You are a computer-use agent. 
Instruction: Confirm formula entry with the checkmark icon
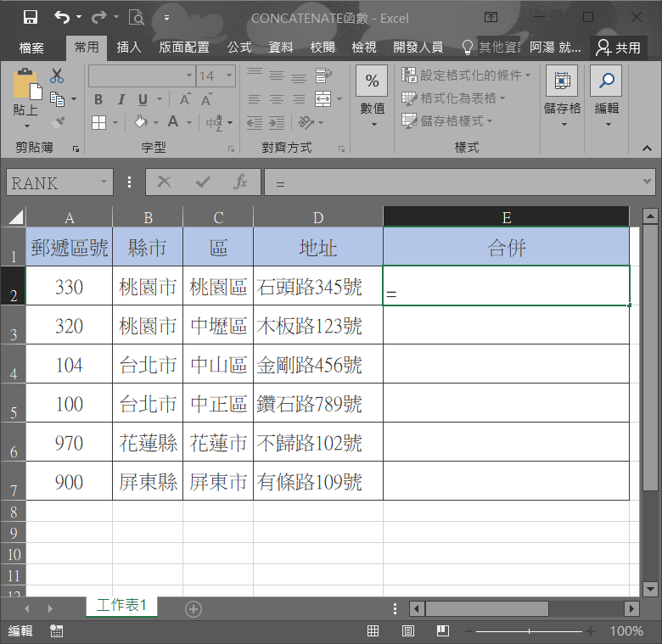[x=203, y=182]
